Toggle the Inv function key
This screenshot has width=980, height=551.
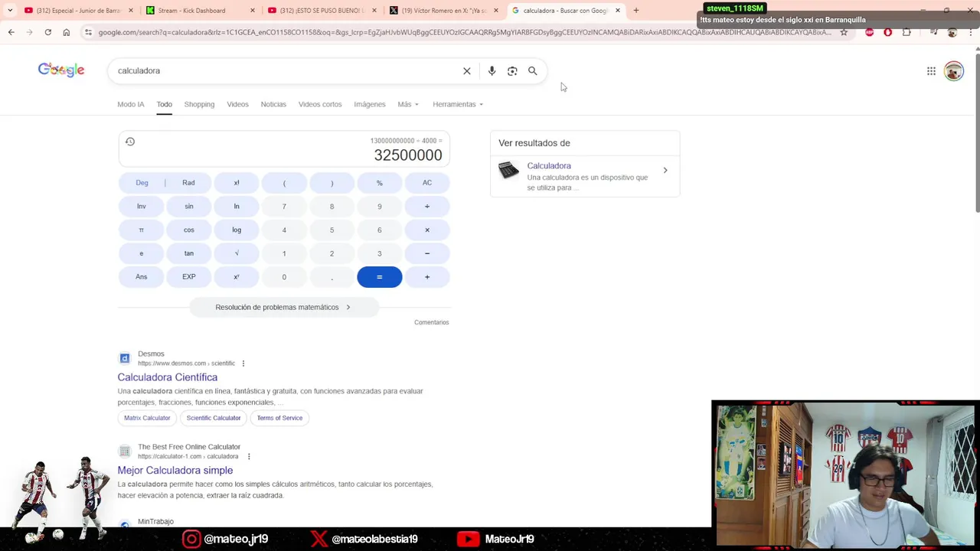(x=142, y=207)
